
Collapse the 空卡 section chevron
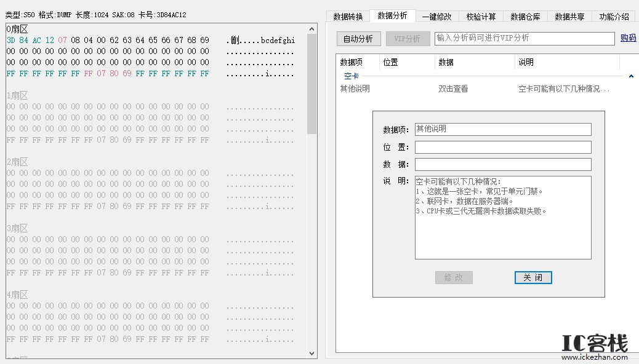click(632, 76)
